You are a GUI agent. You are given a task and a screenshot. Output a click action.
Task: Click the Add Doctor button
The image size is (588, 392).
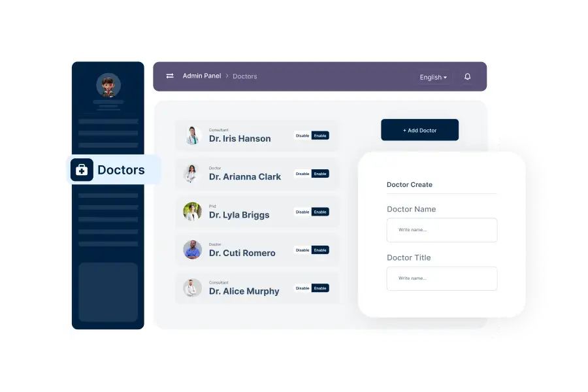419,130
